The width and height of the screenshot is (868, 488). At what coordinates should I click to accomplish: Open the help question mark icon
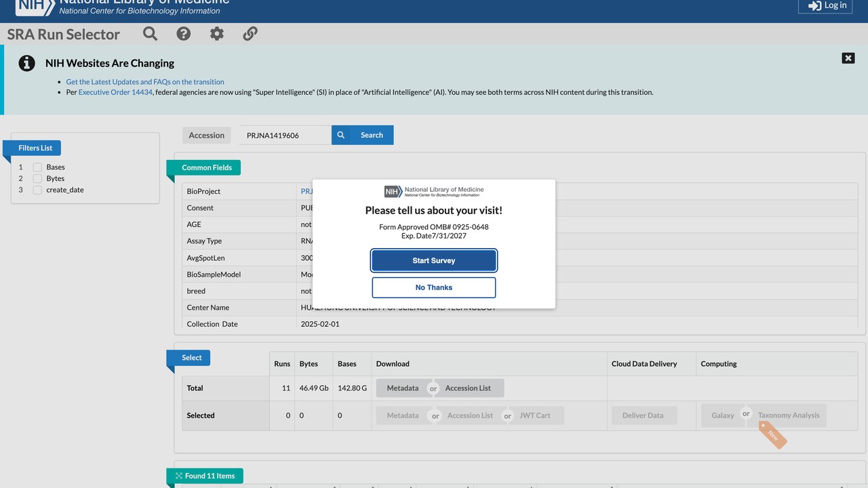coord(184,34)
